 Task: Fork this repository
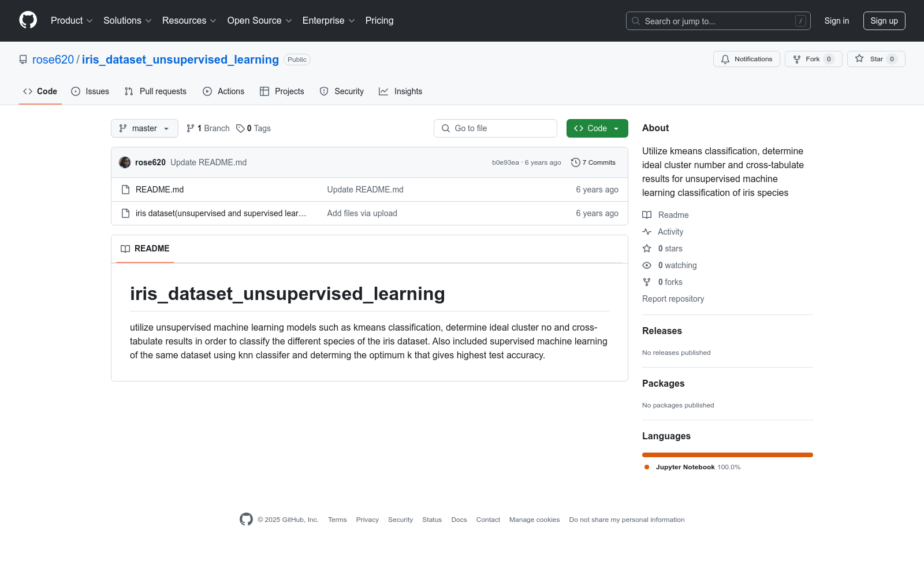814,59
